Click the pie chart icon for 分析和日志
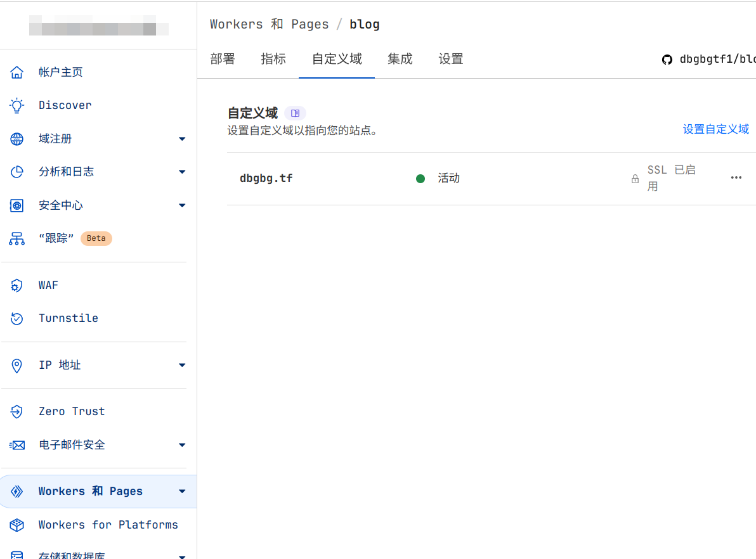Image resolution: width=756 pixels, height=559 pixels. (x=17, y=172)
